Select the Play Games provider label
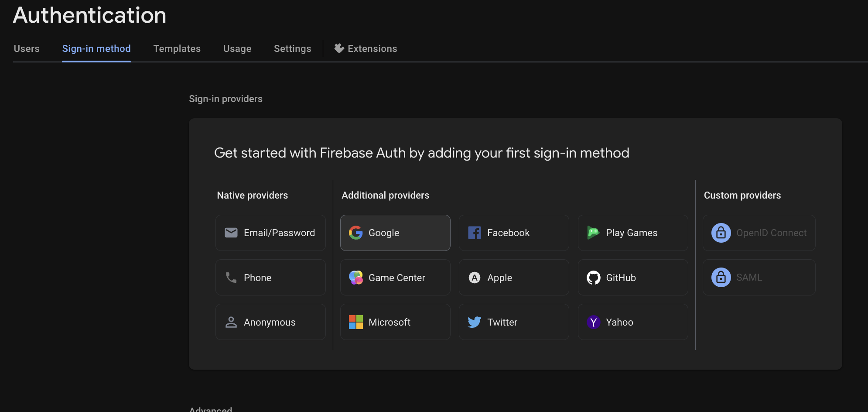This screenshot has width=868, height=412. coord(632,233)
